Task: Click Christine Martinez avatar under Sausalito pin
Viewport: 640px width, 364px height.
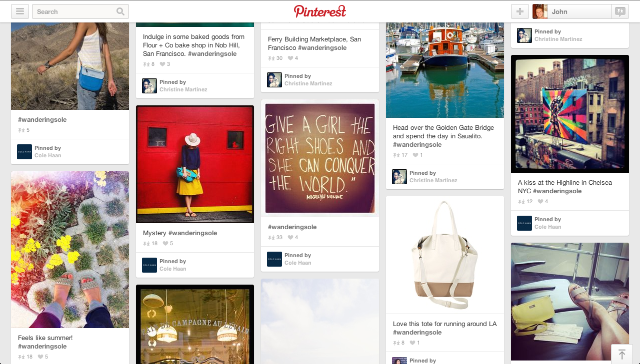Action: [x=399, y=177]
